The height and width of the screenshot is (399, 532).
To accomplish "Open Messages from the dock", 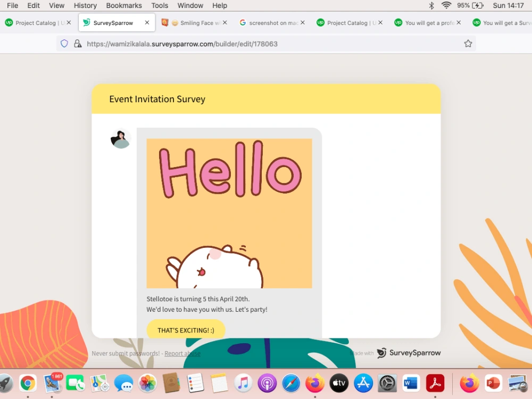I will (123, 384).
